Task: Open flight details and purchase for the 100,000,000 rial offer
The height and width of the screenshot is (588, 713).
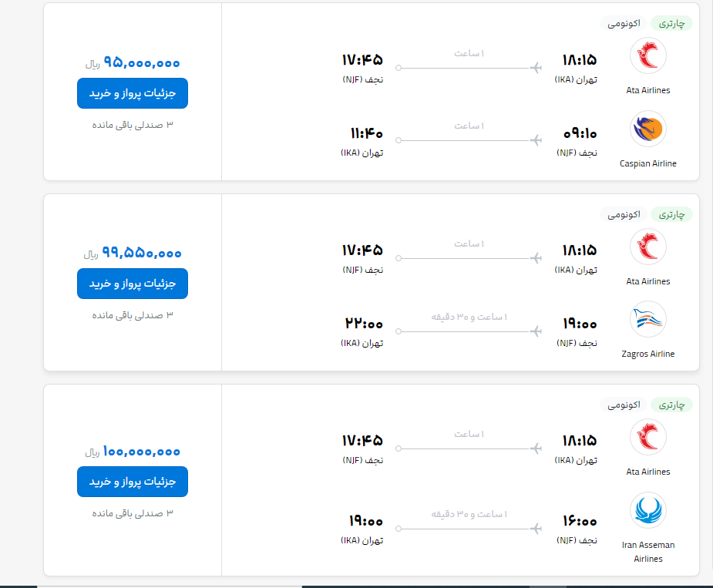Action: coord(133,482)
